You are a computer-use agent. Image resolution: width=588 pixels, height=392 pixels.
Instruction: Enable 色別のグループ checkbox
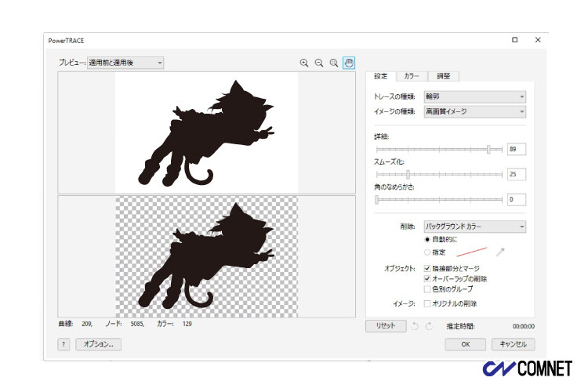[x=427, y=289]
